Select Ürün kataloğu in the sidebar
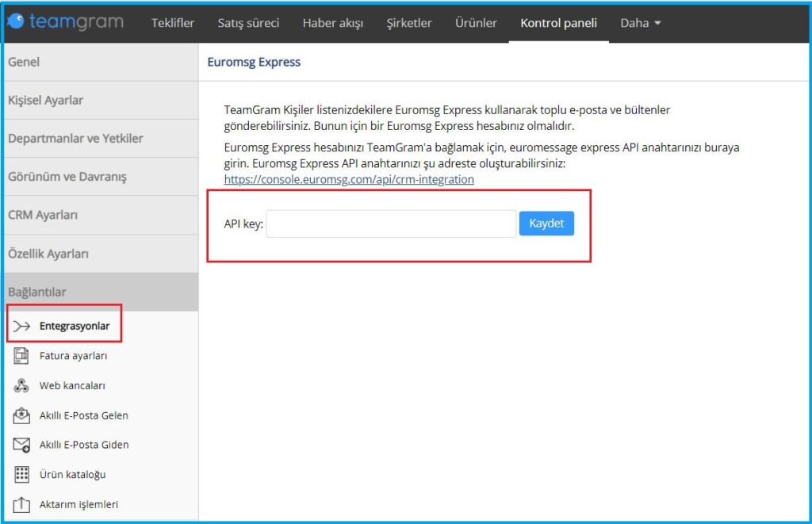812x524 pixels. coord(72,474)
